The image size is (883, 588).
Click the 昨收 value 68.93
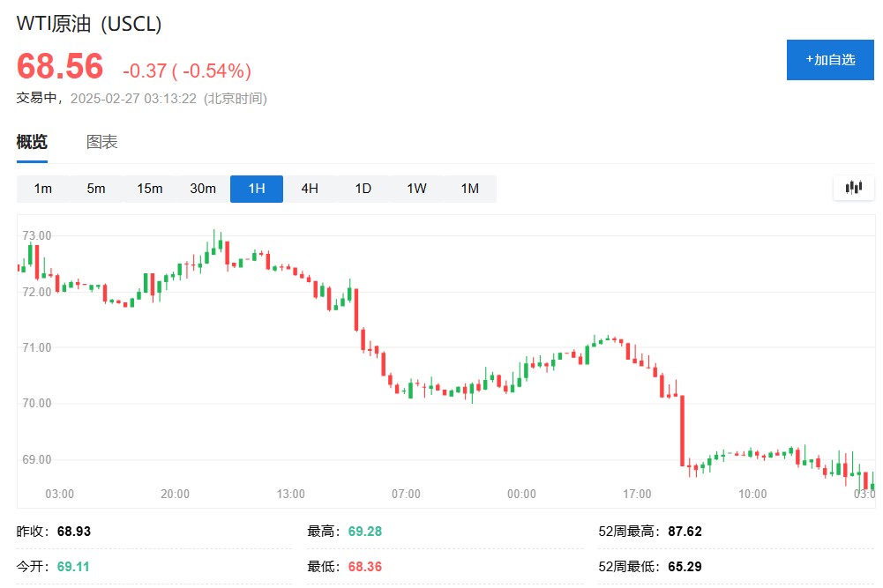point(74,532)
